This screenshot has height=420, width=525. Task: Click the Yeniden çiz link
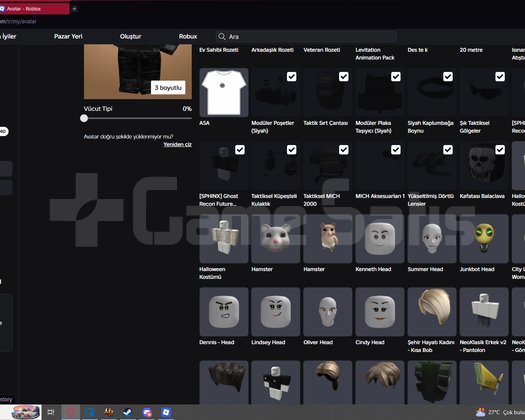[177, 145]
